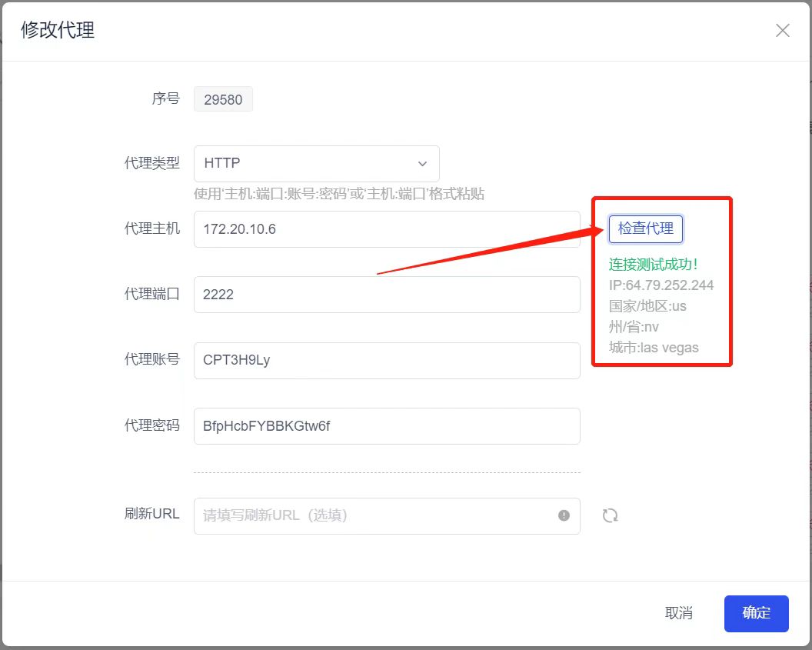Click the paste format hint under 代理类型
The image size is (812, 650).
[338, 194]
